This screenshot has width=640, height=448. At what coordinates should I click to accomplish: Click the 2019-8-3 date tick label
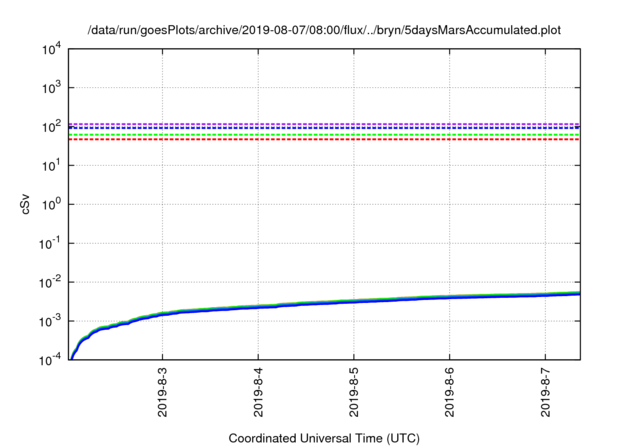pyautogui.click(x=162, y=392)
